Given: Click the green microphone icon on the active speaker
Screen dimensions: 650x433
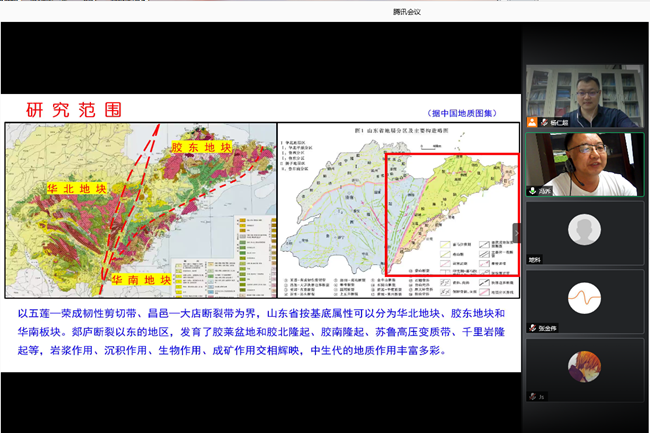Looking at the screenshot, I should [x=533, y=190].
